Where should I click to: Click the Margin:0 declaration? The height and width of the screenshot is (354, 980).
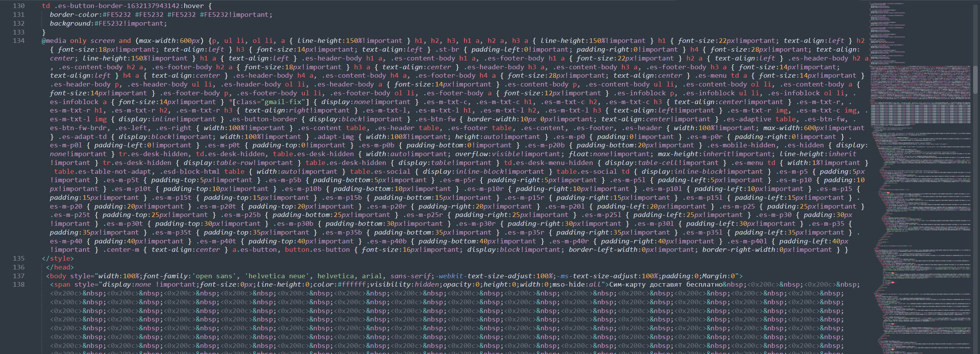pos(718,276)
